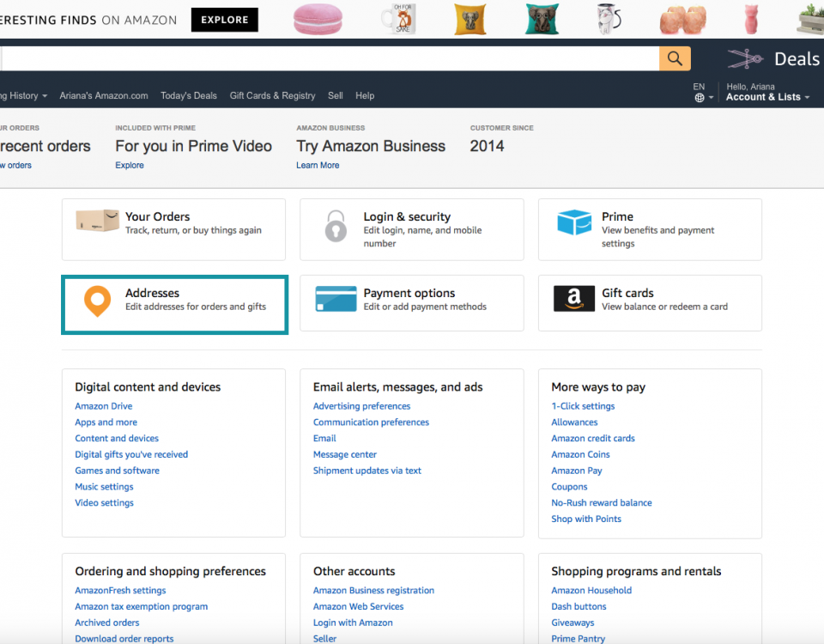Open Coupons link
The height and width of the screenshot is (644, 824).
pos(569,487)
